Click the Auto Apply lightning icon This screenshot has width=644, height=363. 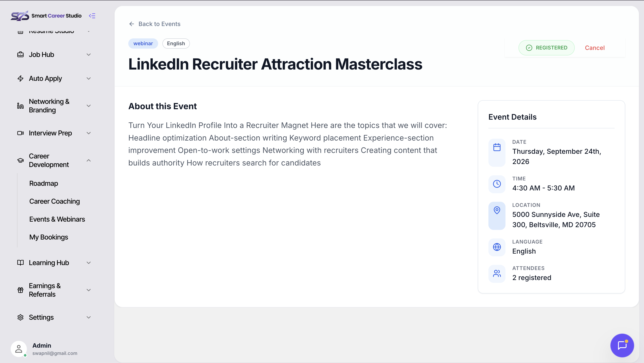20,78
